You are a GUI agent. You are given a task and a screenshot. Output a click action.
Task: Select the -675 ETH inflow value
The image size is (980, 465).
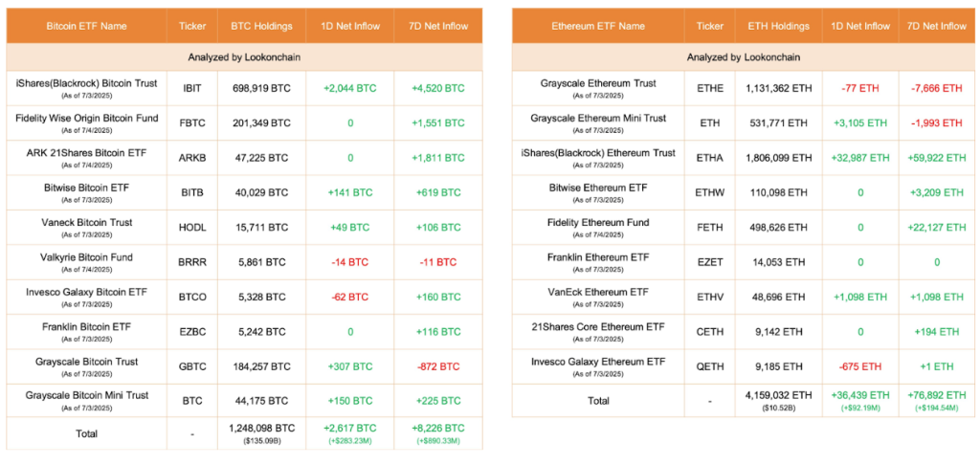pos(861,366)
